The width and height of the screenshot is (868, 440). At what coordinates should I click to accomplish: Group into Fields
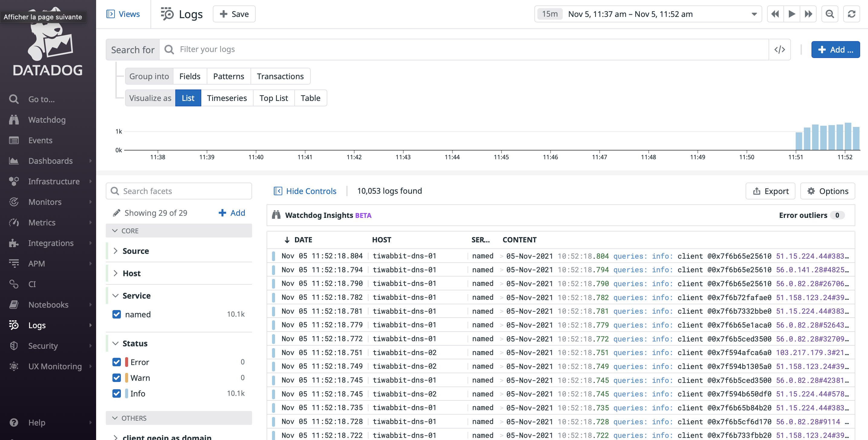[190, 76]
